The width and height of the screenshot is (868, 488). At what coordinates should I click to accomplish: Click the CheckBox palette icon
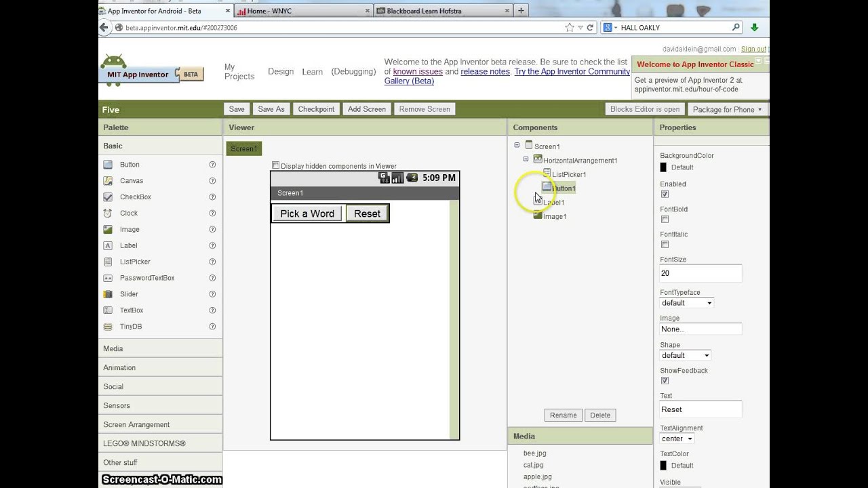(x=108, y=197)
